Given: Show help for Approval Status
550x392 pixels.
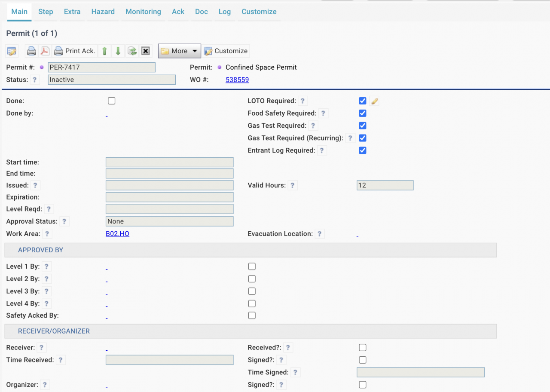Looking at the screenshot, I should click(x=64, y=222).
